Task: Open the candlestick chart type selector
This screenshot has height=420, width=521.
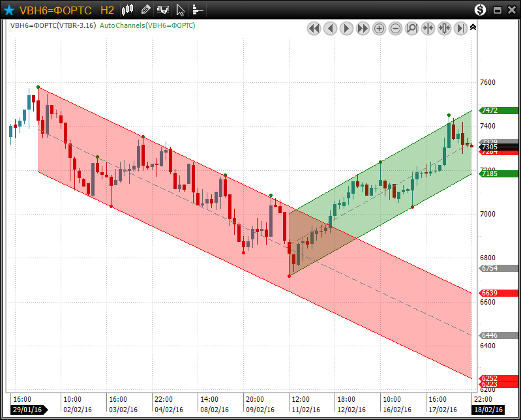Action: pyautogui.click(x=128, y=10)
